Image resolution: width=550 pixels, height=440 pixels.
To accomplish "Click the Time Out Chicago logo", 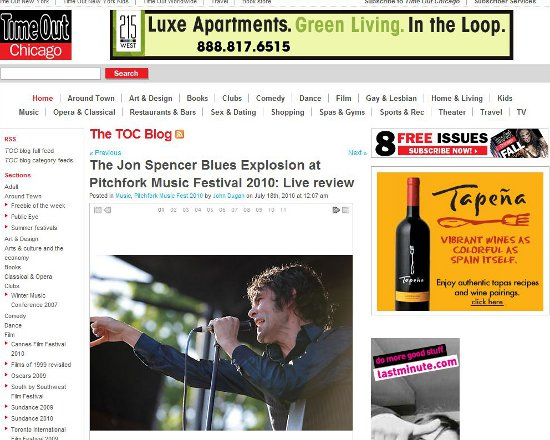I will point(36,35).
